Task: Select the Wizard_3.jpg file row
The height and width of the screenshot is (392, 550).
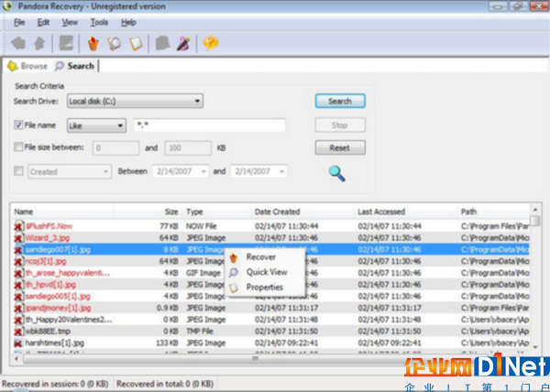Action: (x=270, y=238)
